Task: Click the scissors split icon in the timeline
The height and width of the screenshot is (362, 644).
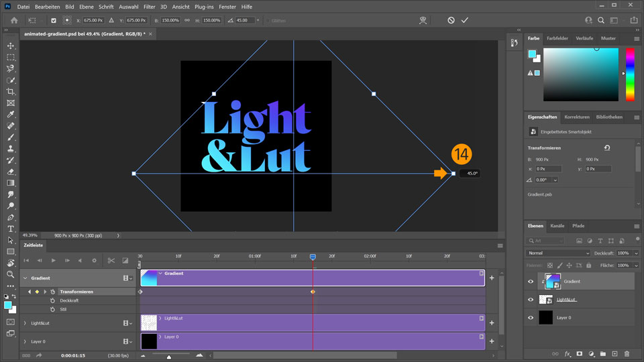Action: (x=111, y=260)
